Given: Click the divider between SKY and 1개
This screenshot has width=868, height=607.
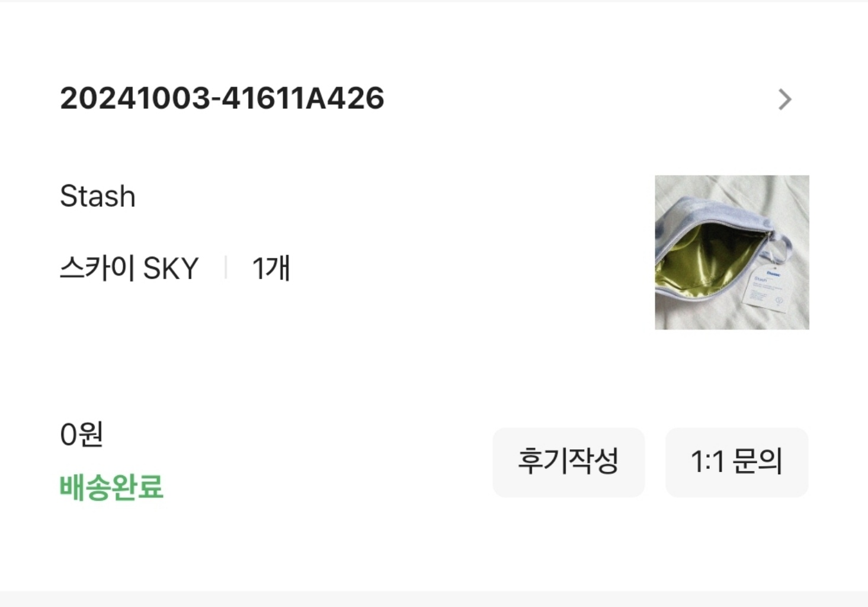Looking at the screenshot, I should click(x=226, y=268).
